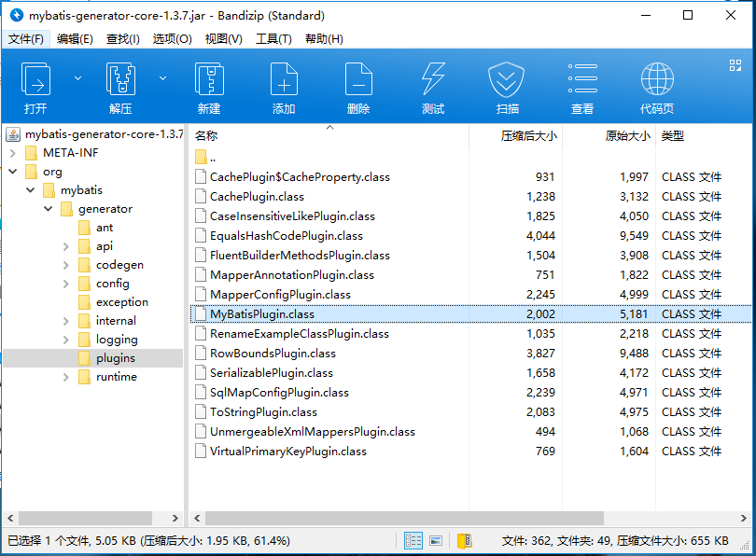Click the toolbar layout grid icon
This screenshot has height=556, width=756.
pos(735,65)
